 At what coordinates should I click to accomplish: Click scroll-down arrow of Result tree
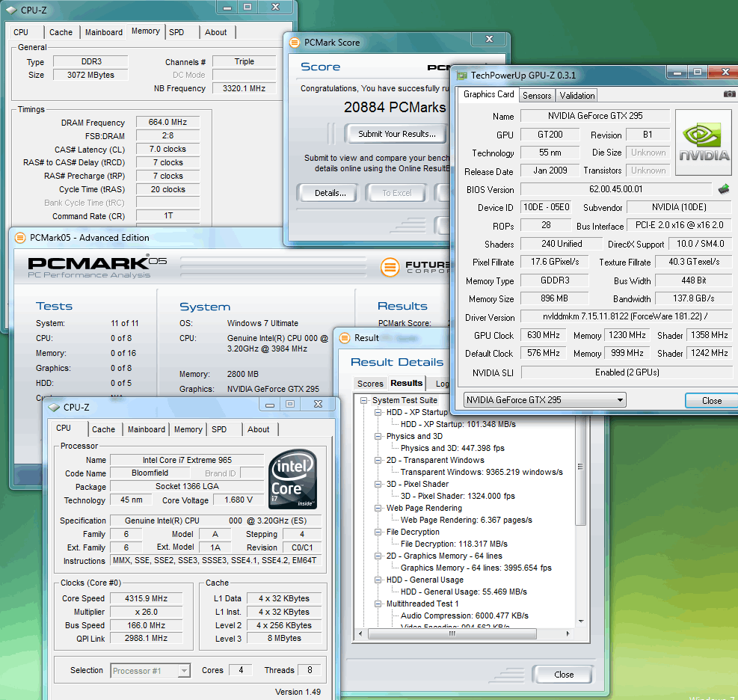(581, 621)
